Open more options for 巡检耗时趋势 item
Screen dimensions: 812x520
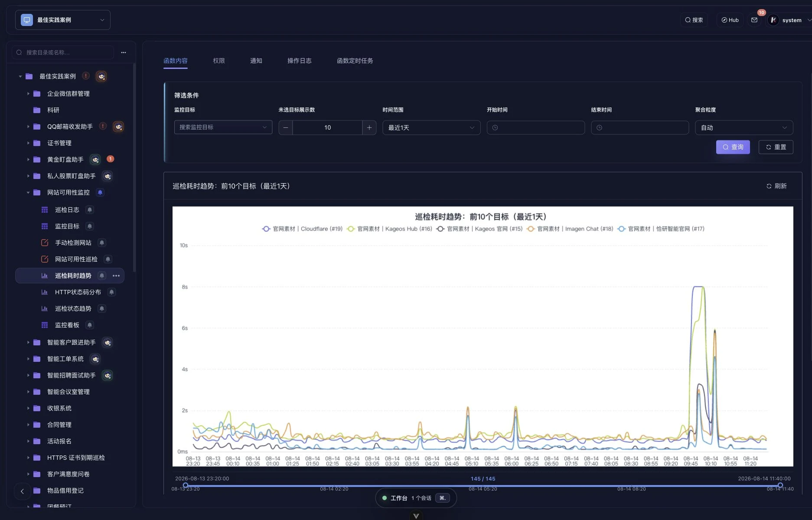(116, 276)
